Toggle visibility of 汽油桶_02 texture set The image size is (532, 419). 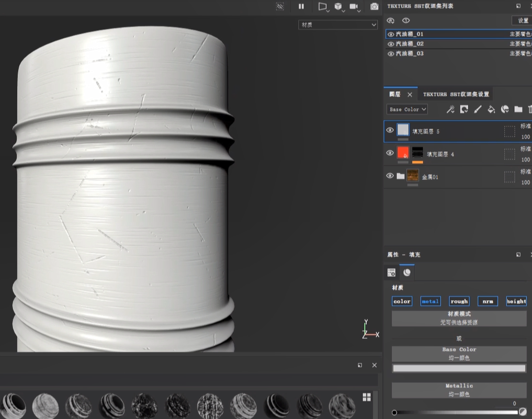tap(391, 44)
